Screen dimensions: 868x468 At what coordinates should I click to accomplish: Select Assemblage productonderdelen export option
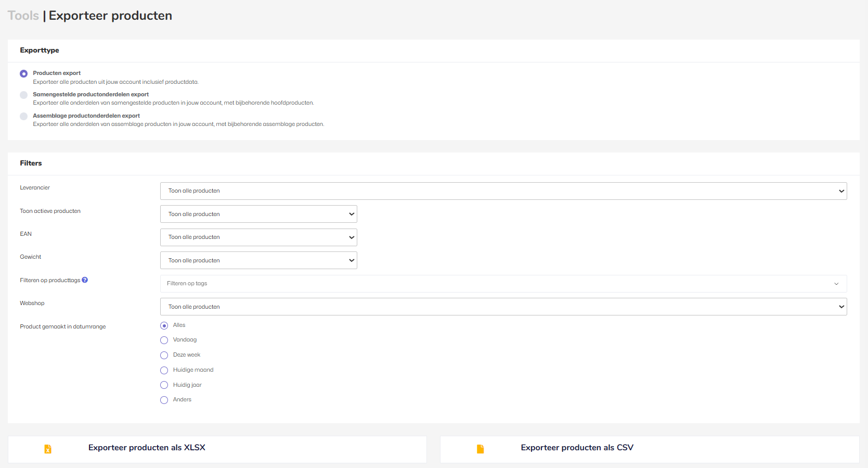pyautogui.click(x=24, y=117)
